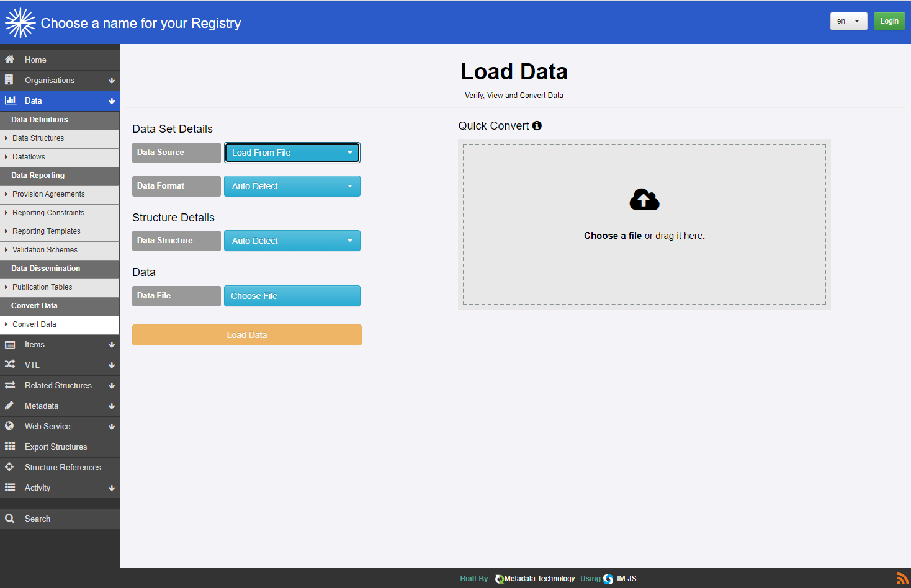Click the registry star logo in header
Viewport: 911px width, 588px height.
(20, 23)
